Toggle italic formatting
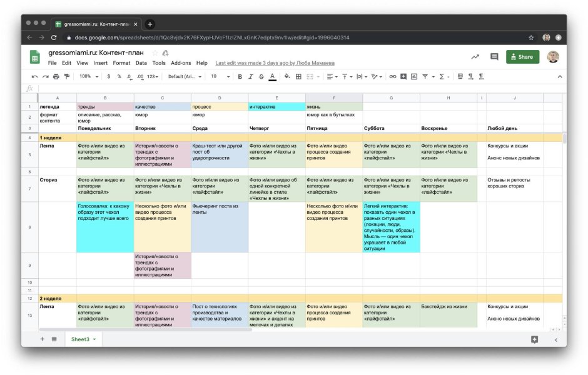 (251, 75)
